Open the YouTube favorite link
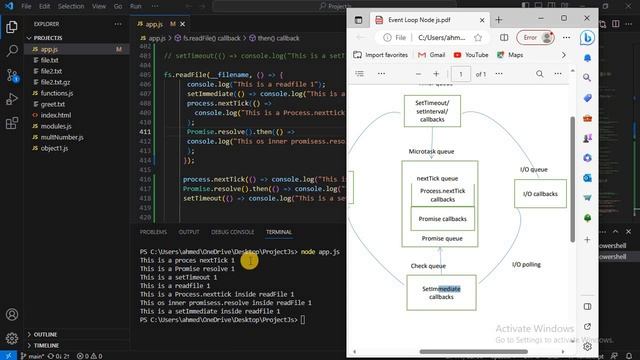 coord(471,55)
